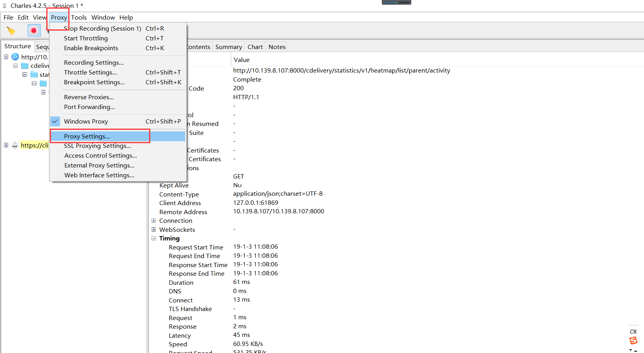Switch to the Summary tab
The width and height of the screenshot is (644, 353).
pos(228,47)
